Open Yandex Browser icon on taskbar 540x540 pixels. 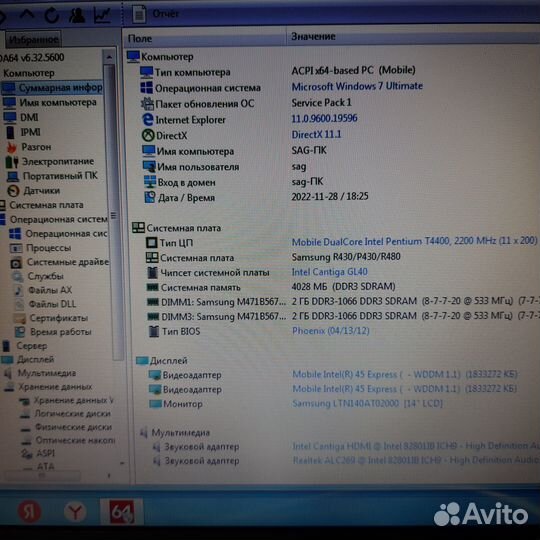(75, 512)
